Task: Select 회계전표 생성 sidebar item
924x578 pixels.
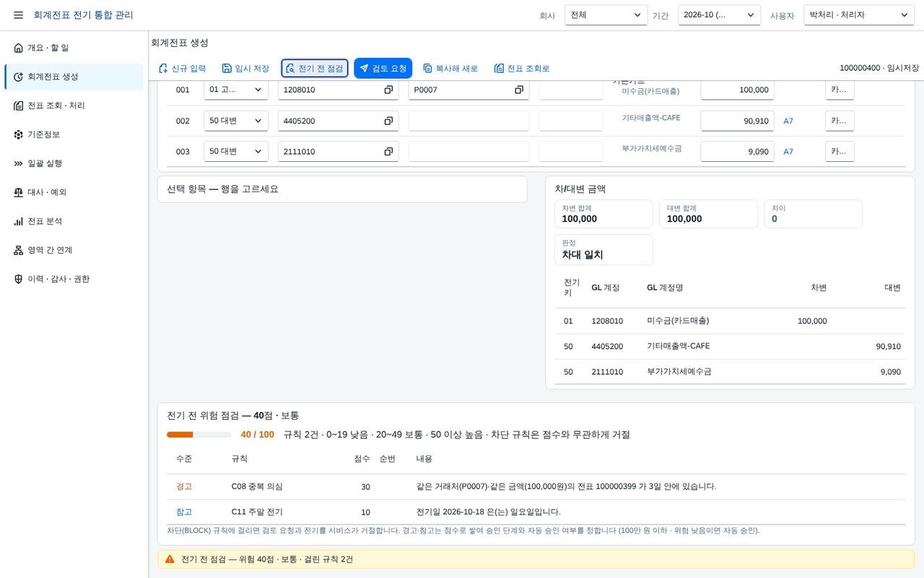Action: [74, 77]
